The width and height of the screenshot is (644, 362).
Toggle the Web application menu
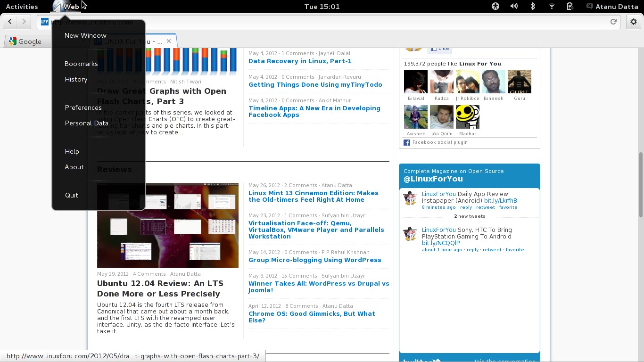(71, 7)
